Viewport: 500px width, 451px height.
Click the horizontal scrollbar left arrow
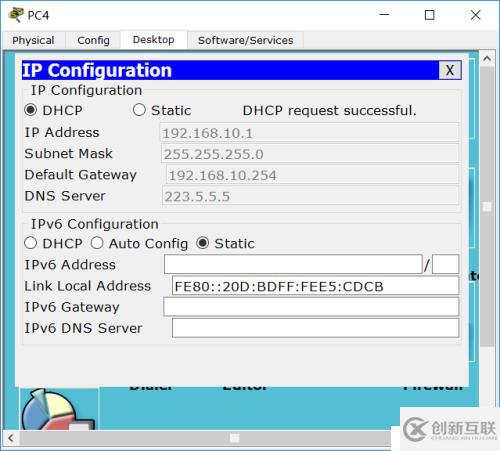(11, 438)
